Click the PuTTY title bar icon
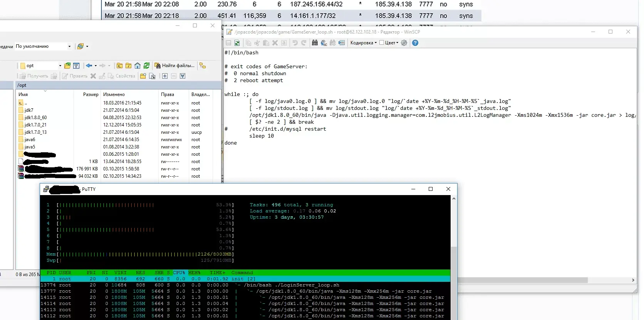 pos(46,189)
